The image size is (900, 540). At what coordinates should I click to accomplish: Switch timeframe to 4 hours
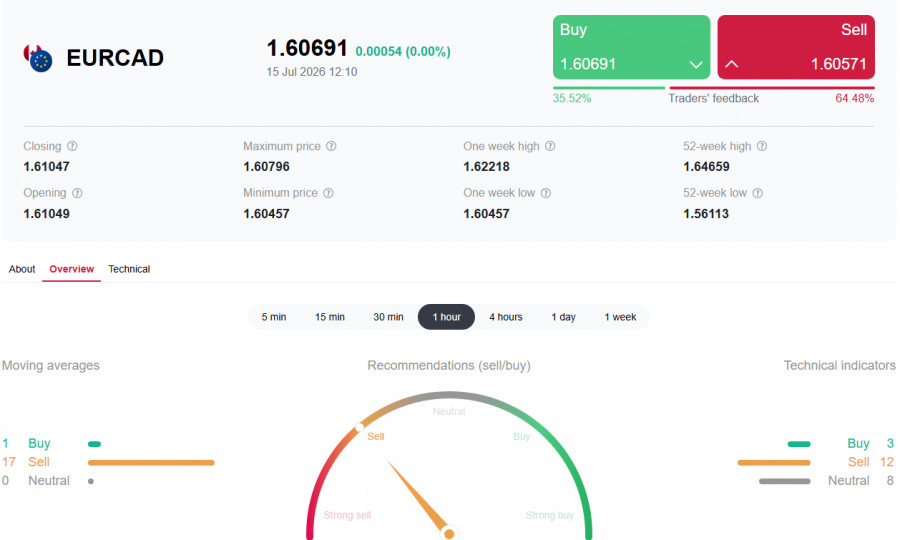pos(506,317)
